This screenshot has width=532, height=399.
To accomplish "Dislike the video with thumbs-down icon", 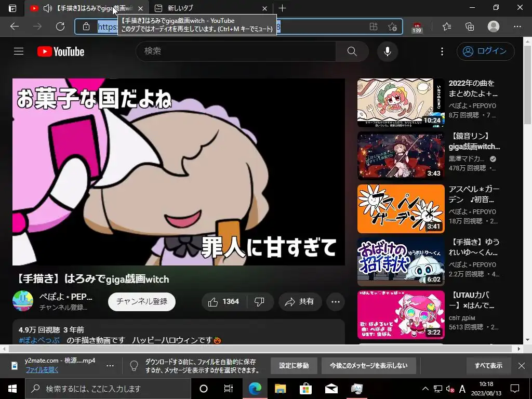I will 260,302.
